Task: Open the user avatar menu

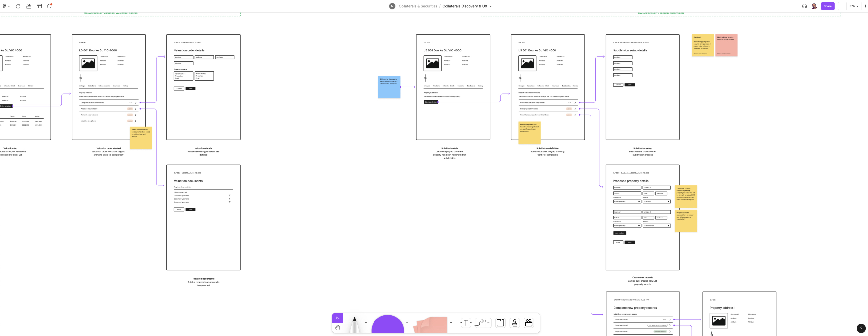Action: tap(814, 6)
